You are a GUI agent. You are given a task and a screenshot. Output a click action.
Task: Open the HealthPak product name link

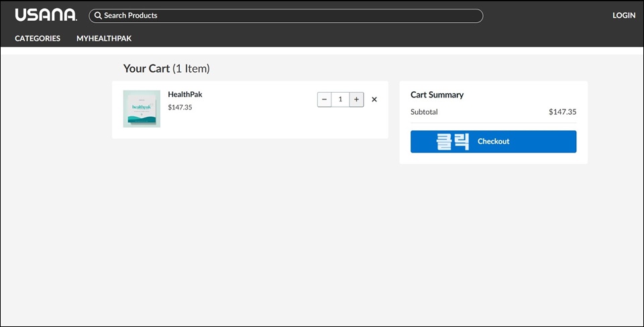[x=185, y=94]
